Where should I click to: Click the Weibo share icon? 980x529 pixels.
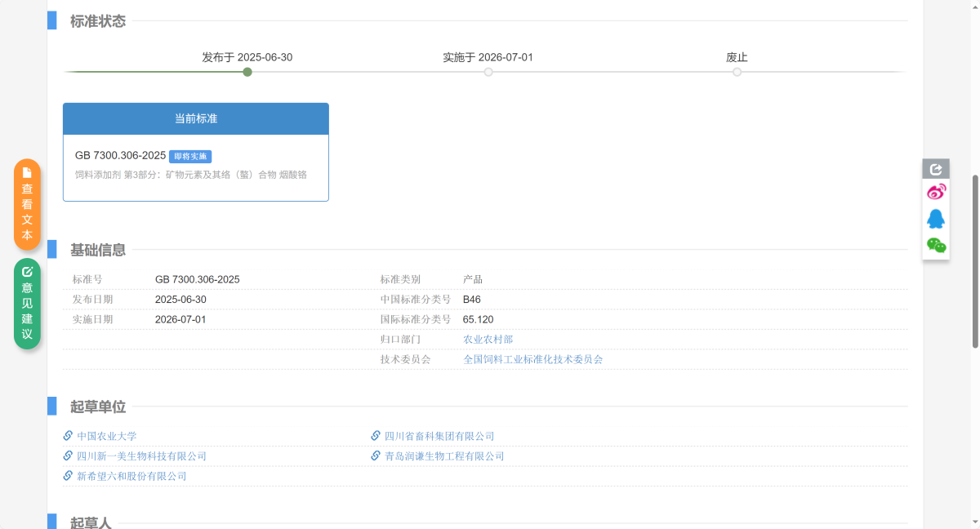click(x=936, y=193)
